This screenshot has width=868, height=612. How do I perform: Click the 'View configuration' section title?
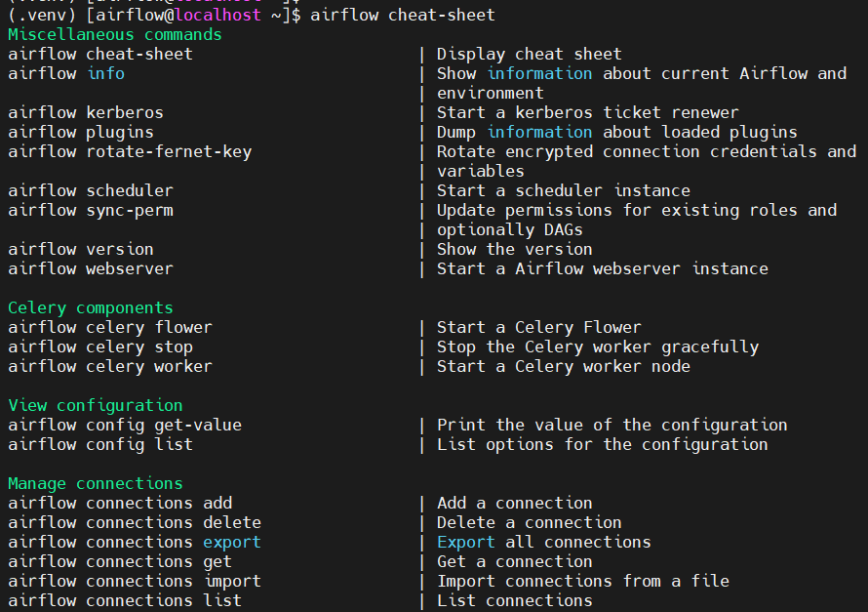(x=94, y=405)
